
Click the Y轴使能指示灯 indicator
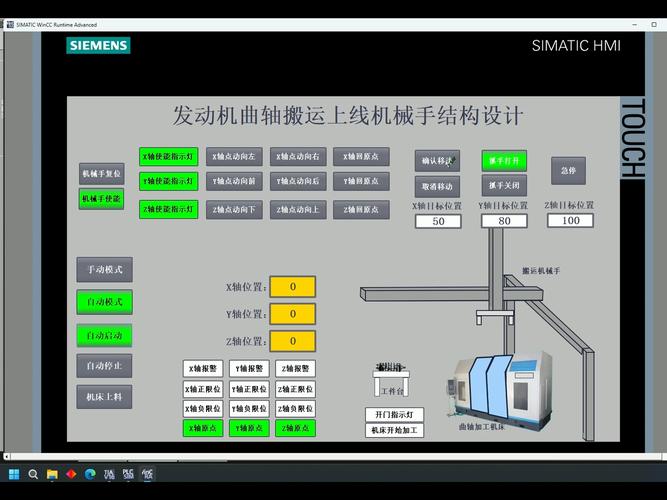(168, 181)
